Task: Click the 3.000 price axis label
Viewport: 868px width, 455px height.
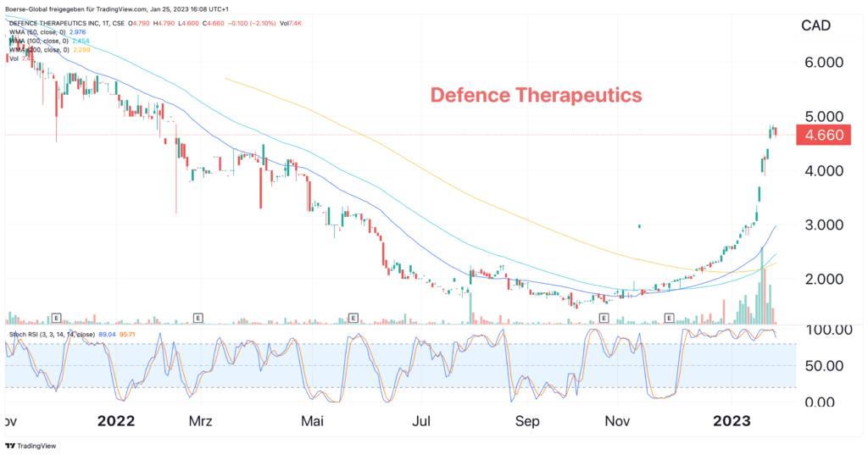Action: tap(824, 225)
